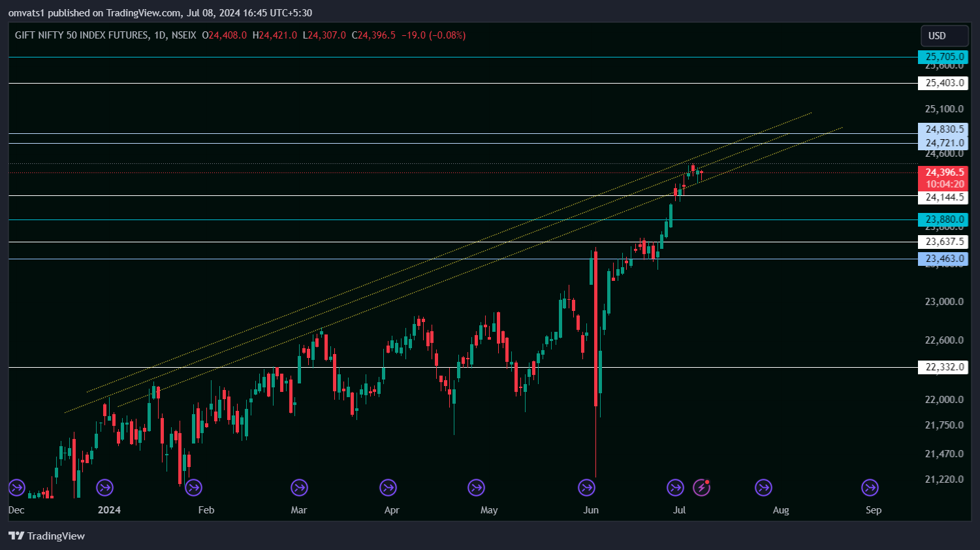Click the 23,880.0 cyan price label

[x=943, y=219]
